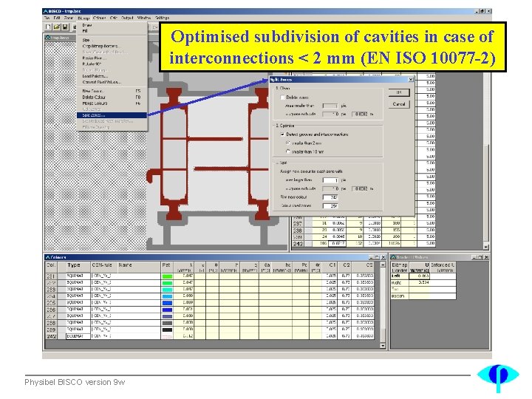Viewport: 532px width, 399px height.
Task: Close the Split Zones dialog
Action: point(411,79)
